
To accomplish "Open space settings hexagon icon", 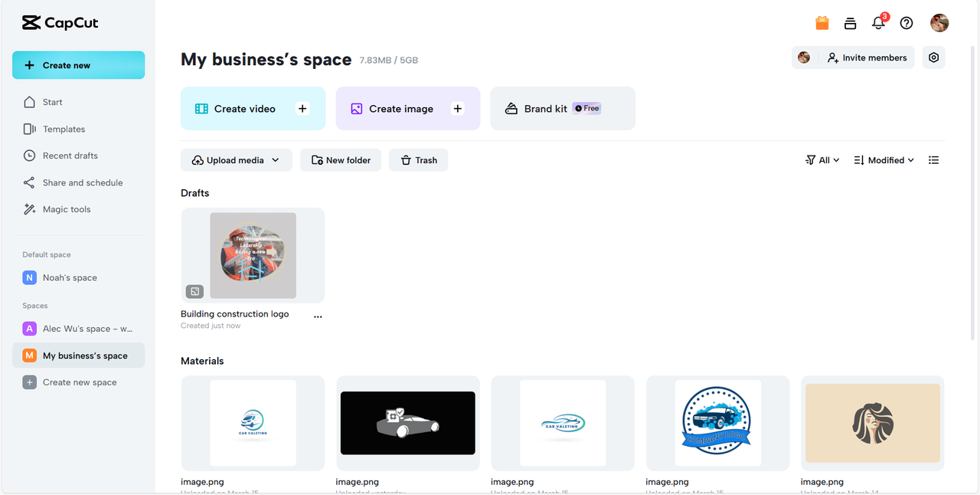I will [933, 57].
